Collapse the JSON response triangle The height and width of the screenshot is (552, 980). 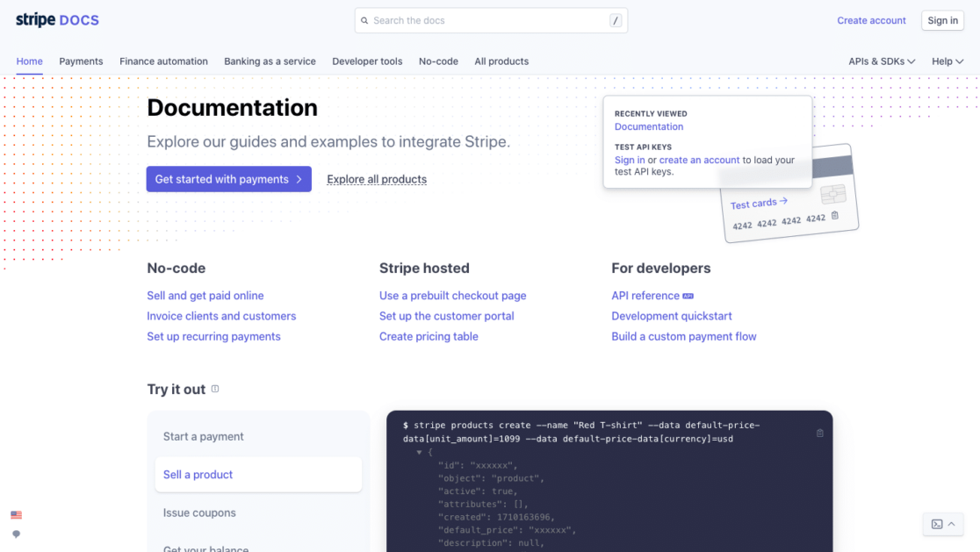tap(419, 452)
